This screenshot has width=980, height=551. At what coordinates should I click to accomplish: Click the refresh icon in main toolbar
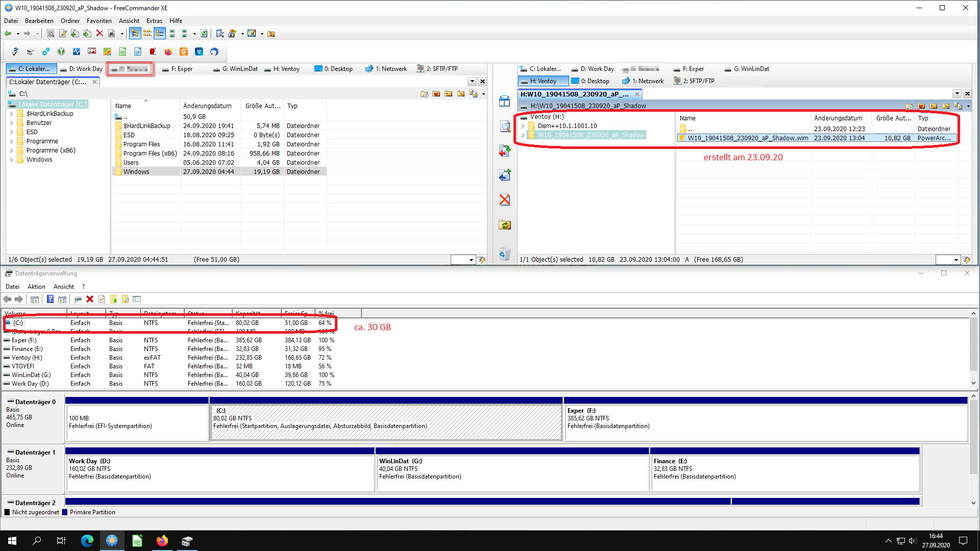[x=204, y=34]
